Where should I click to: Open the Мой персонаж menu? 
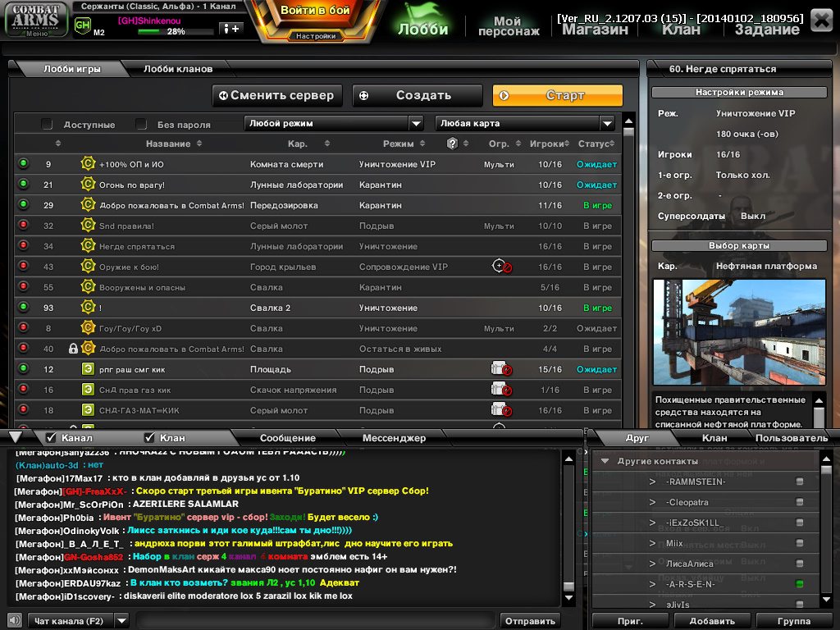509,25
